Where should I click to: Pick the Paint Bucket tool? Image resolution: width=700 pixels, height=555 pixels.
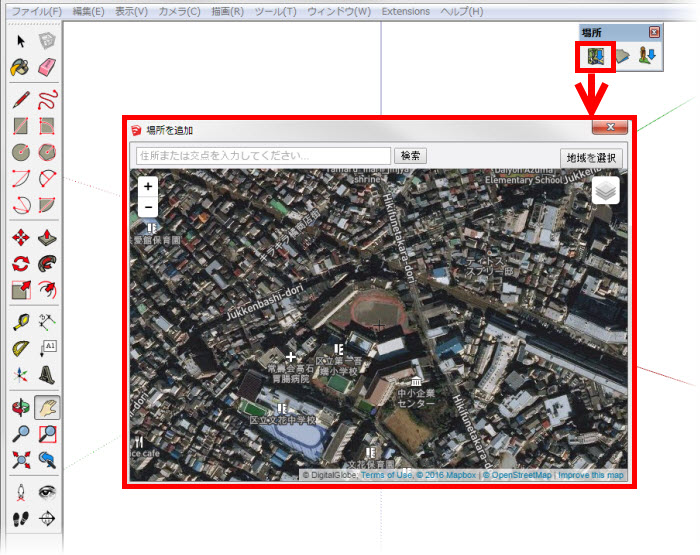pyautogui.click(x=19, y=68)
